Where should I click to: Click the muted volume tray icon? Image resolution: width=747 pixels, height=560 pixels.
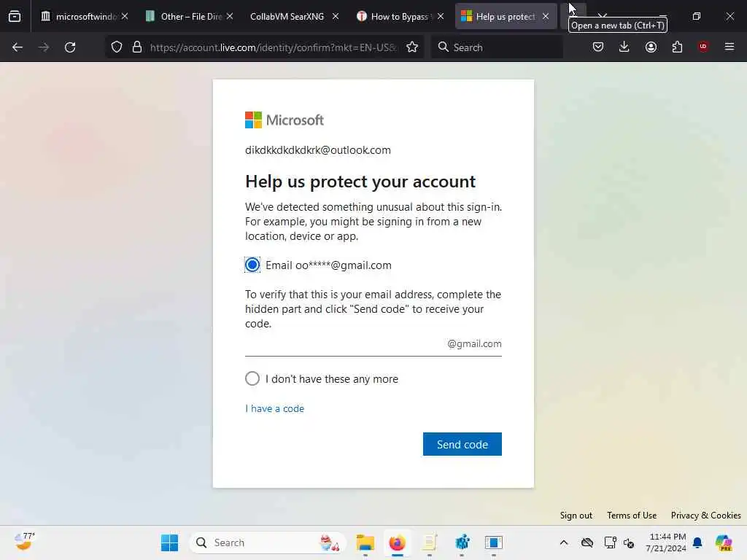(629, 542)
